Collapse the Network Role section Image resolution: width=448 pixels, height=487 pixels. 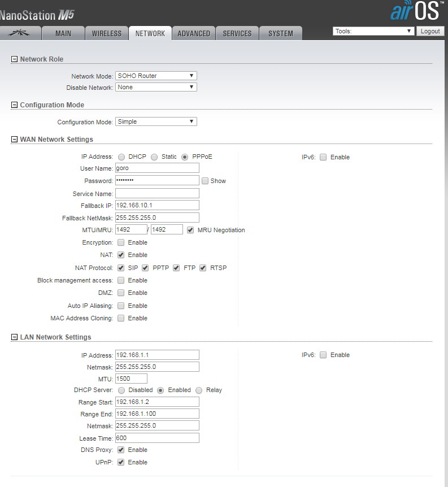point(14,59)
